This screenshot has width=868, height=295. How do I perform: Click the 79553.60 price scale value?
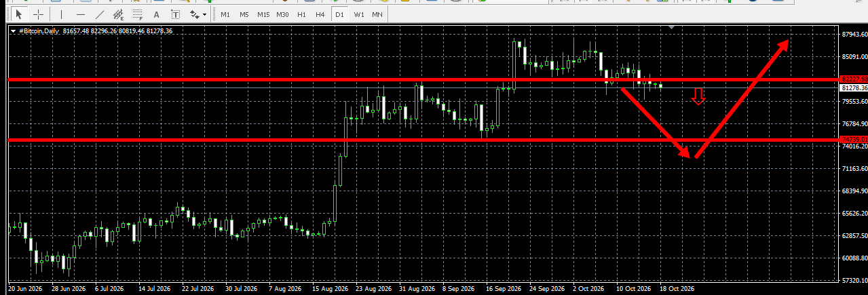coord(854,101)
